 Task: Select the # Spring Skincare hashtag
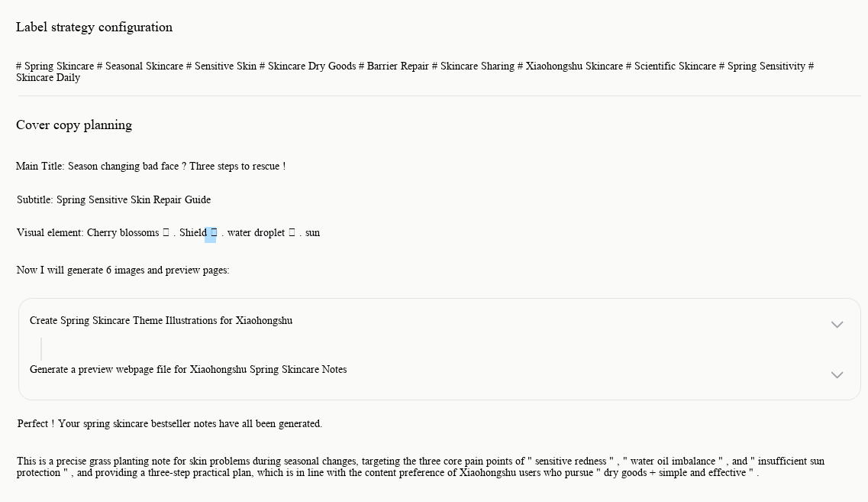pyautogui.click(x=55, y=66)
